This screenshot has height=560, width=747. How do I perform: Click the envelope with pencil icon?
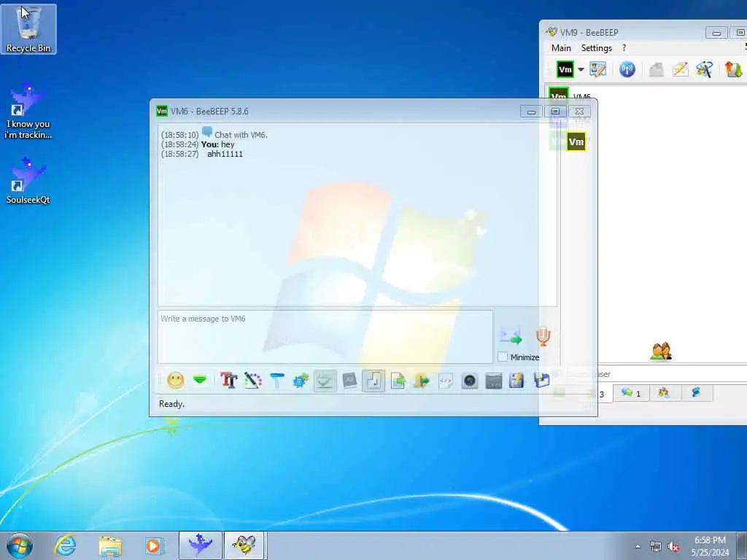(x=681, y=69)
